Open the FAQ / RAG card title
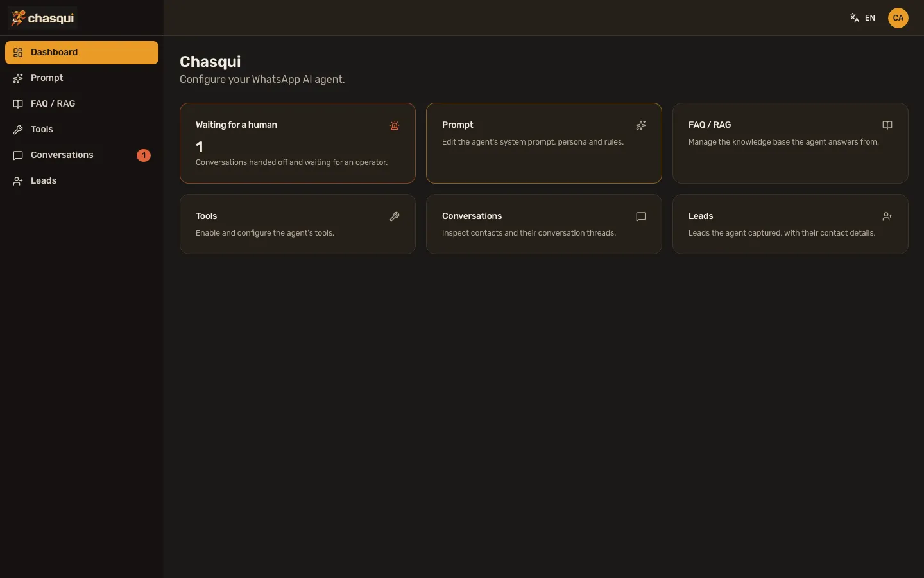This screenshot has height=578, width=924. (x=710, y=125)
